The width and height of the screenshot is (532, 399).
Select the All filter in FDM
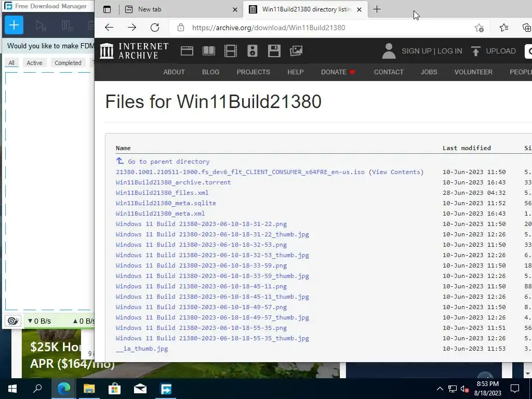tap(11, 63)
